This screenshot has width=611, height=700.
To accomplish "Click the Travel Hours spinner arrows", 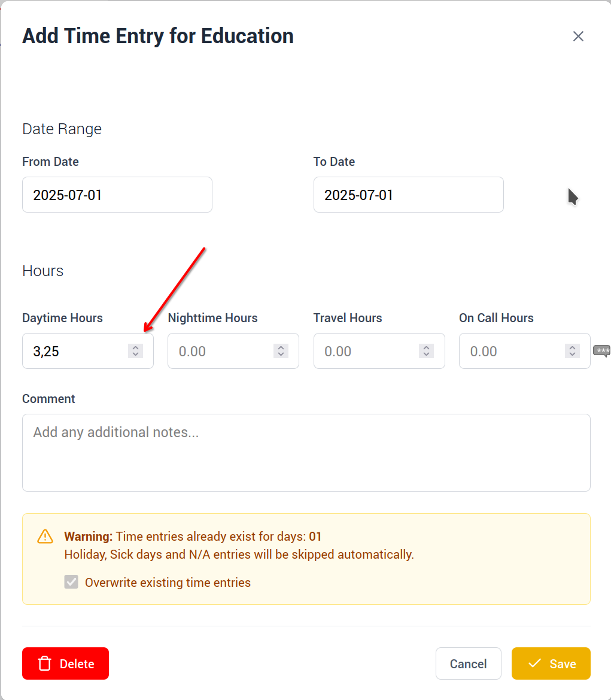I will tap(427, 351).
